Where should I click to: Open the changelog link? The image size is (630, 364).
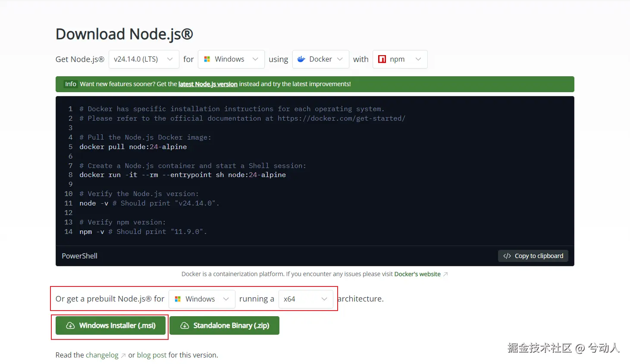(x=102, y=355)
